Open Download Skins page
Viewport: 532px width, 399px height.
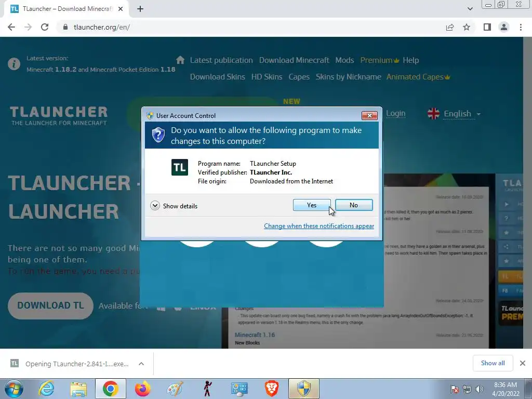click(218, 77)
